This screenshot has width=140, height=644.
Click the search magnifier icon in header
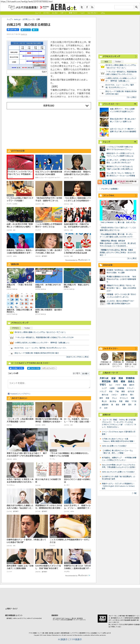coord(136,7)
